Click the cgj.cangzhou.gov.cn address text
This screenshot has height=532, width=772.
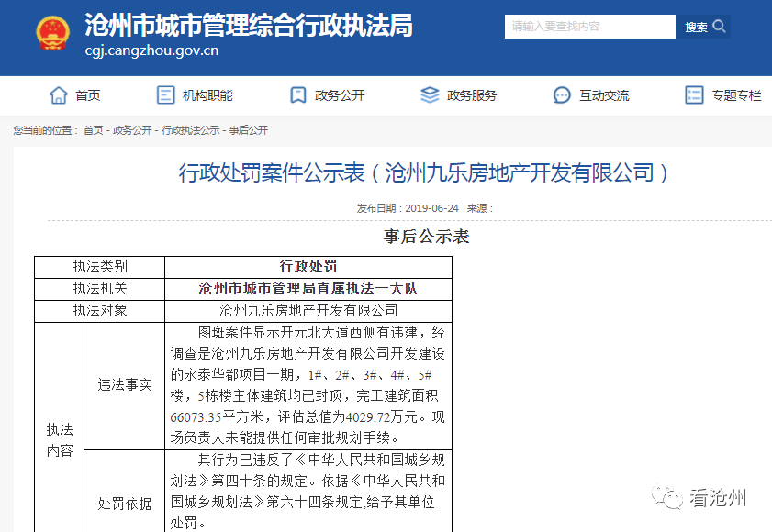click(x=151, y=50)
